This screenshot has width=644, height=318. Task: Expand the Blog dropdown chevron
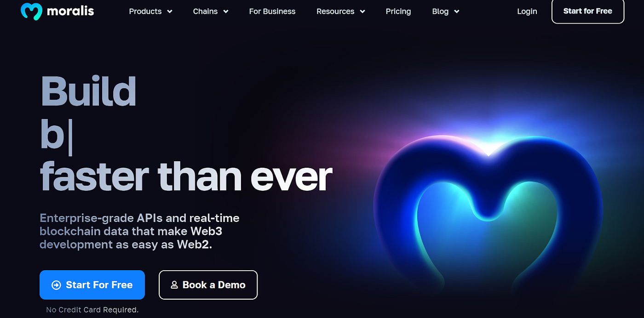457,11
